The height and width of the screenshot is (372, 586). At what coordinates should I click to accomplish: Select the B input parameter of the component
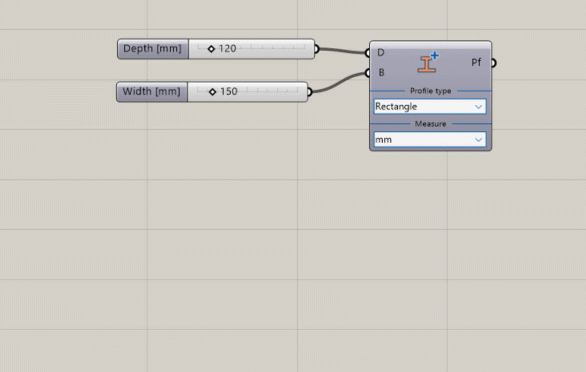(381, 73)
